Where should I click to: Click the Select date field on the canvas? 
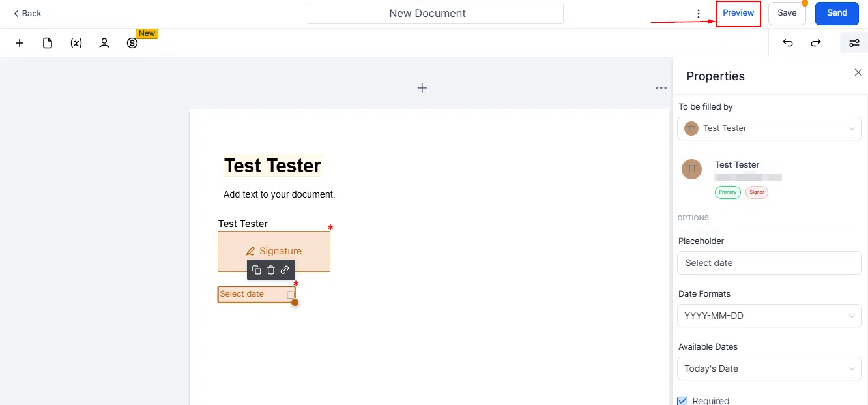pos(256,294)
